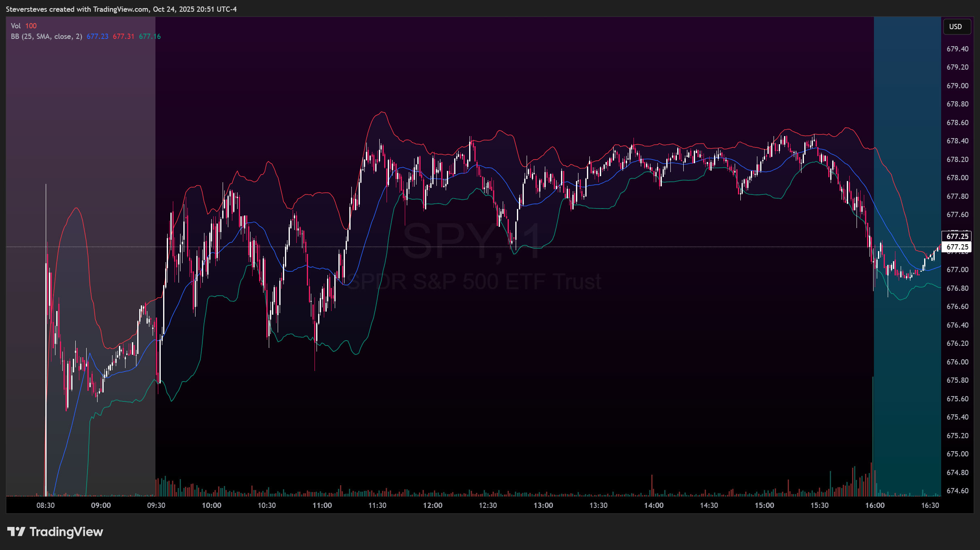
Task: Click the TradingView logo at bottom left
Action: (55, 531)
